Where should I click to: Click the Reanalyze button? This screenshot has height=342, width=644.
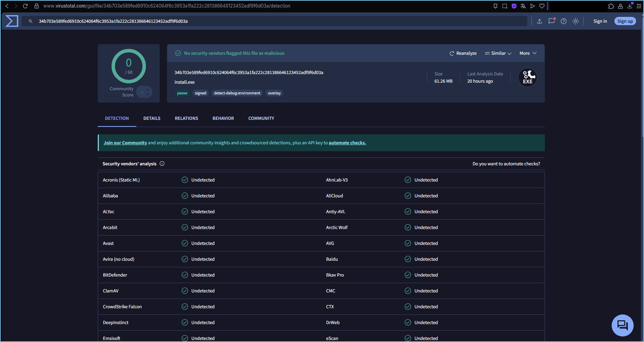click(x=463, y=53)
